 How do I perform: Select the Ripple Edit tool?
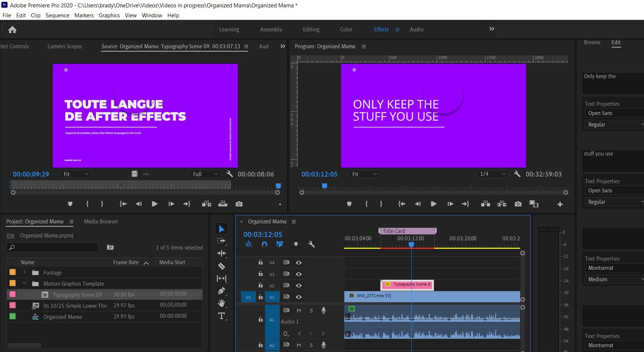[x=222, y=253]
